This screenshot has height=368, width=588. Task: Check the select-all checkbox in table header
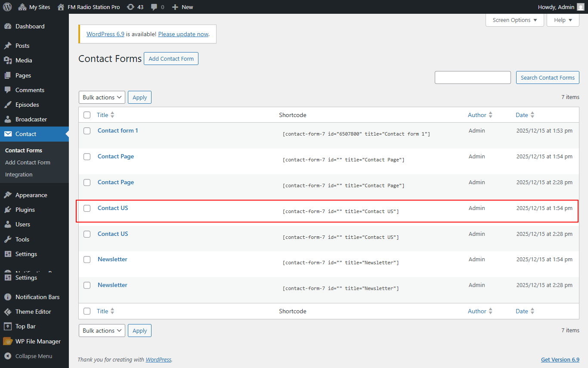tap(87, 115)
